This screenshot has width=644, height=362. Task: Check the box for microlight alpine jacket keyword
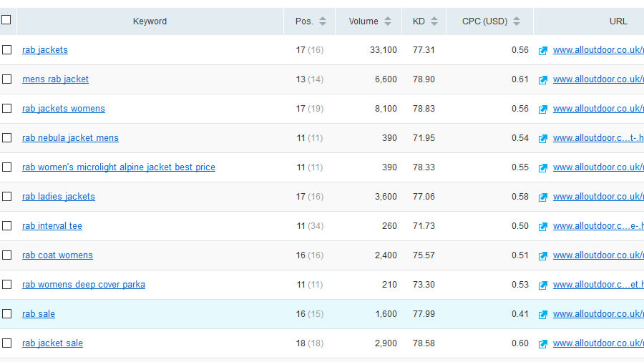coord(6,167)
